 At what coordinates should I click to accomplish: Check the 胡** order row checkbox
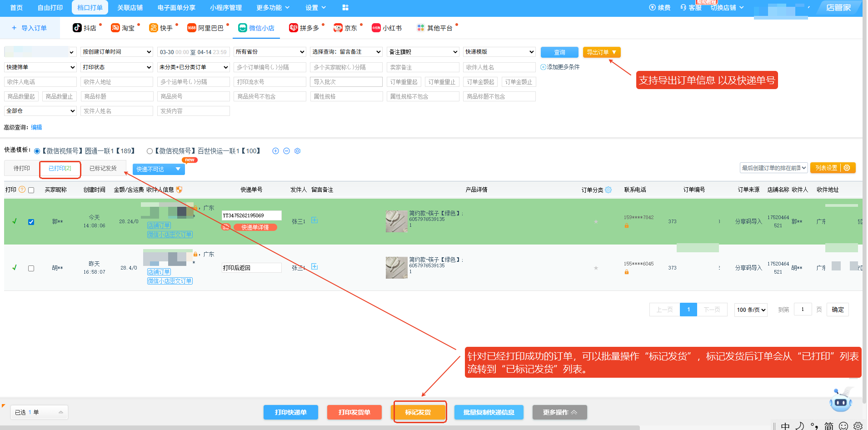point(31,268)
